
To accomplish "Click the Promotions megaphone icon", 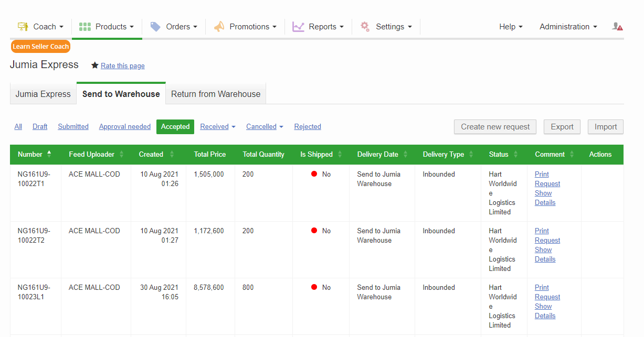I will 219,27.
